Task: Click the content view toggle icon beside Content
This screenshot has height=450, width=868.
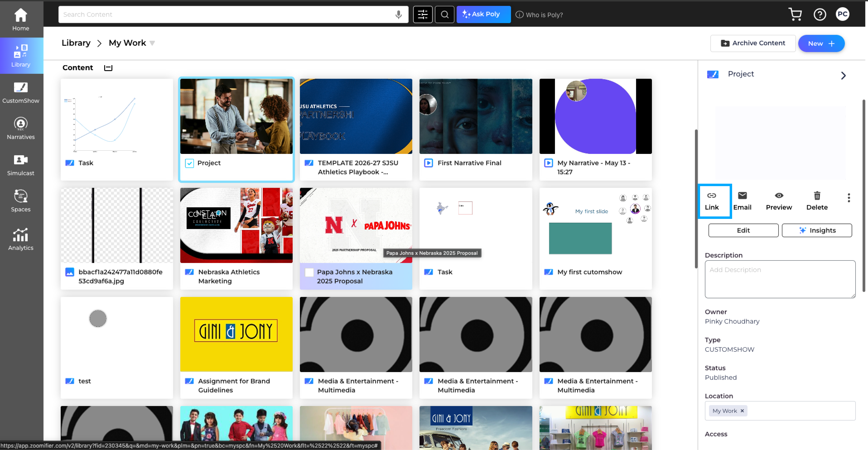Action: tap(108, 68)
